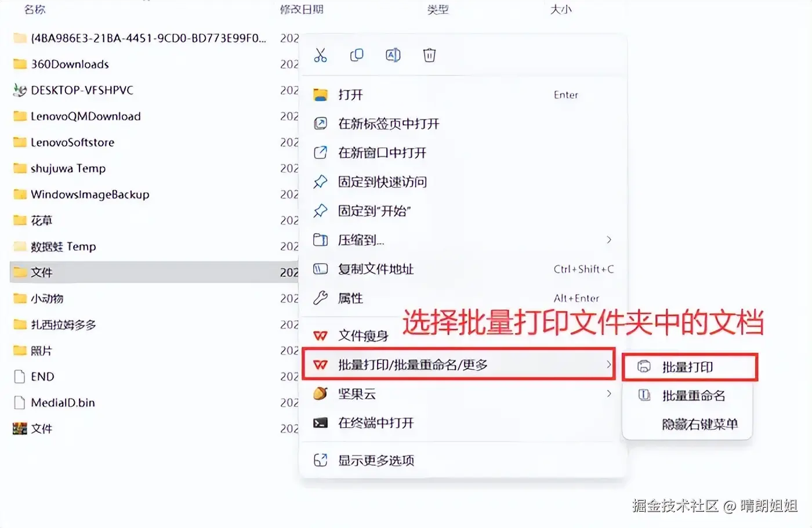Click the WPS icon beside 文件瘦身
The image size is (812, 528).
pos(320,336)
